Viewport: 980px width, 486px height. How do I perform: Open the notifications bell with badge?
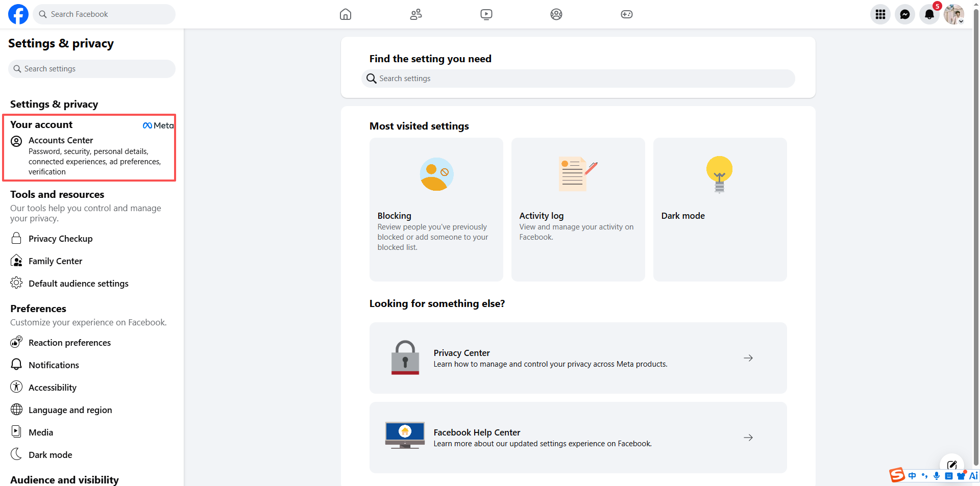pos(929,14)
